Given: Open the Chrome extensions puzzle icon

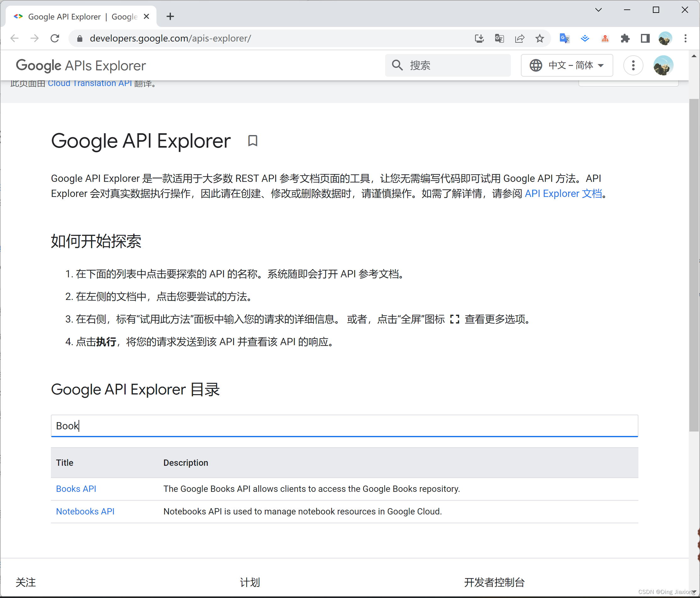Looking at the screenshot, I should tap(625, 39).
